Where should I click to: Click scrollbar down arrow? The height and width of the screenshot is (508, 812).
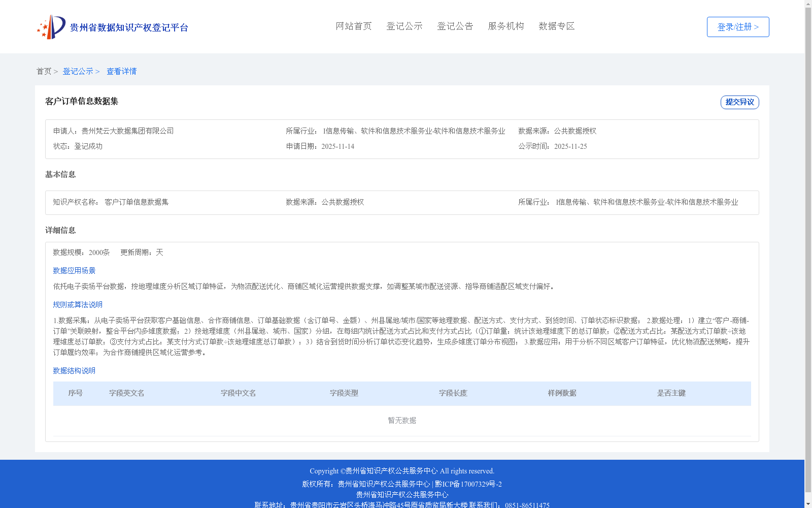click(x=808, y=504)
